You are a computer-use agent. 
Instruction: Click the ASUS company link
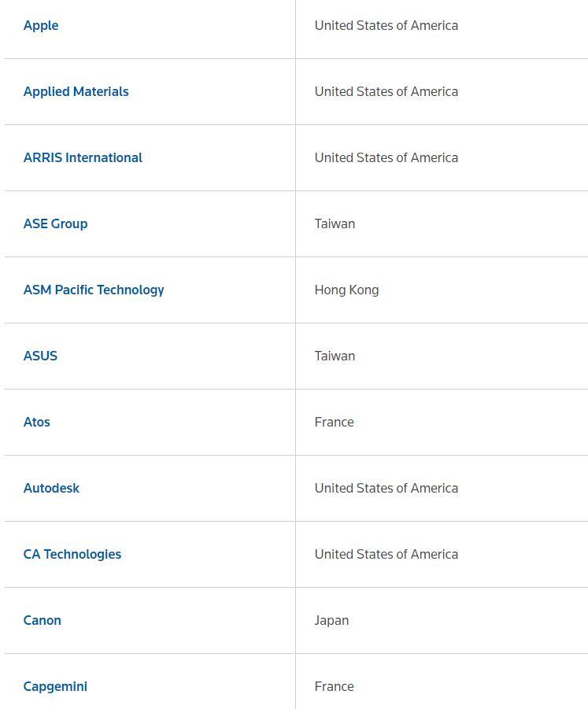(x=40, y=356)
